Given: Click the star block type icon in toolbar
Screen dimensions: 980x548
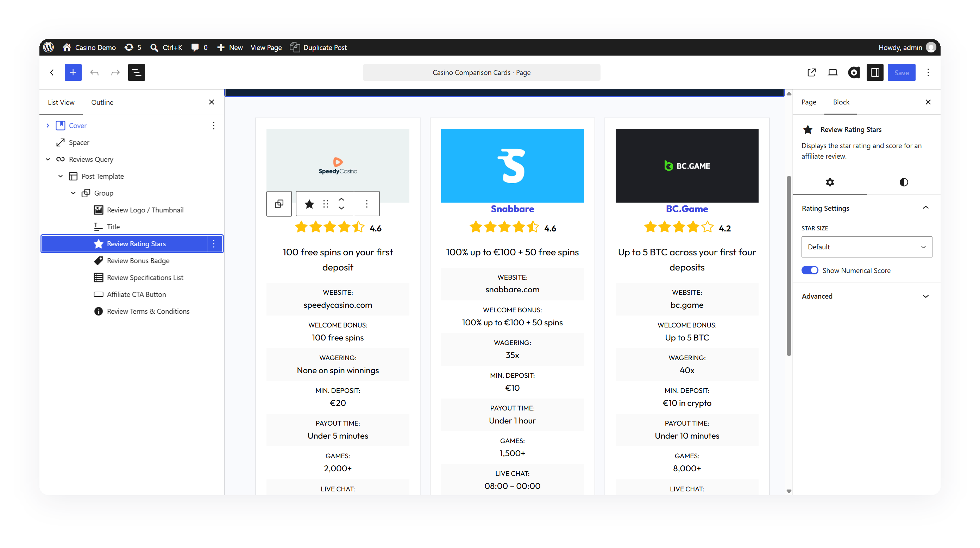Looking at the screenshot, I should pyautogui.click(x=309, y=204).
